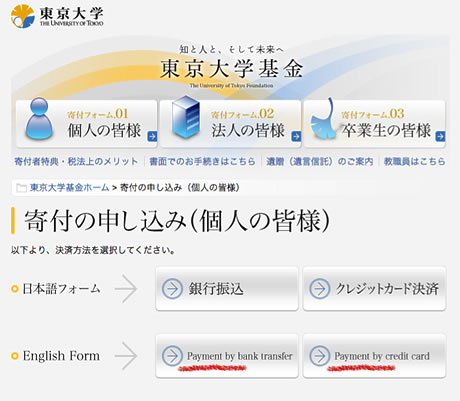Click the ginkgo leaf icon for 卒業生の皆様

pos(324,119)
